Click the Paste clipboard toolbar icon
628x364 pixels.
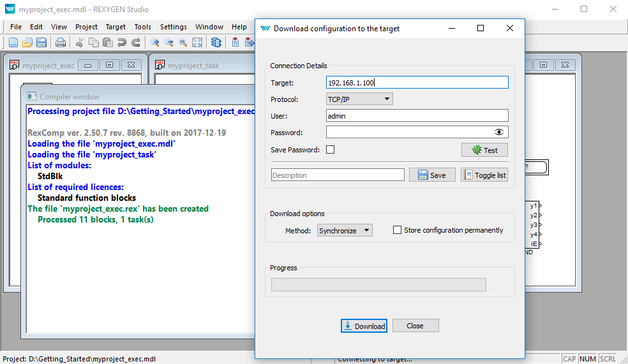(x=107, y=43)
